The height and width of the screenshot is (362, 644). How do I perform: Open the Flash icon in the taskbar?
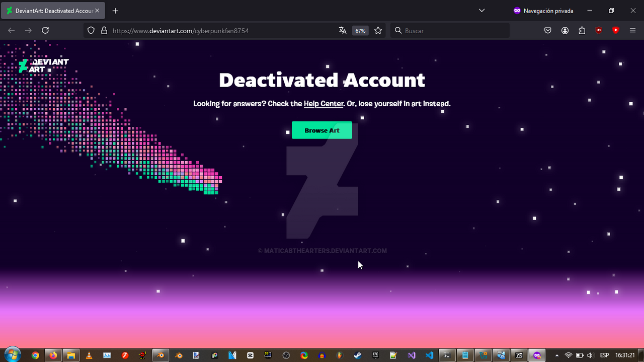125,355
